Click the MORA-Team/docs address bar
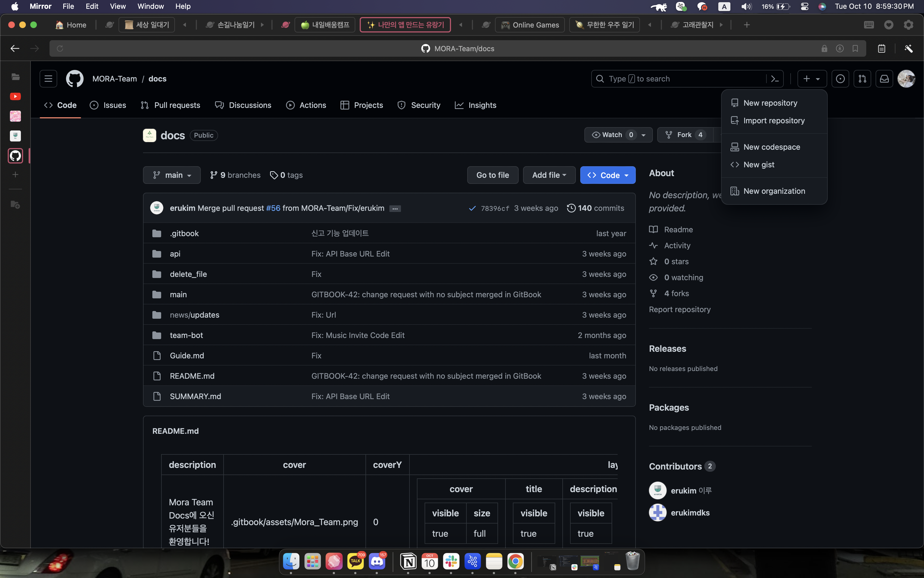The image size is (924, 578). point(457,48)
